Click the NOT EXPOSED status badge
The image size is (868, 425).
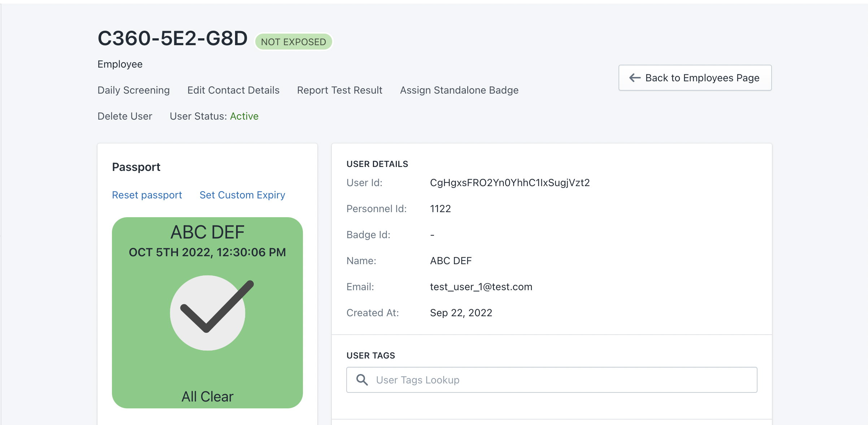coord(294,42)
